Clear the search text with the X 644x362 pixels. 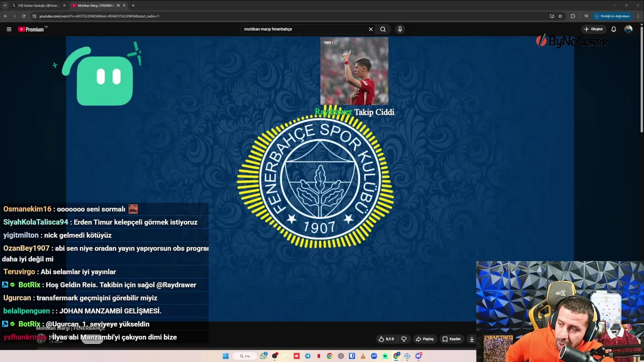[371, 29]
